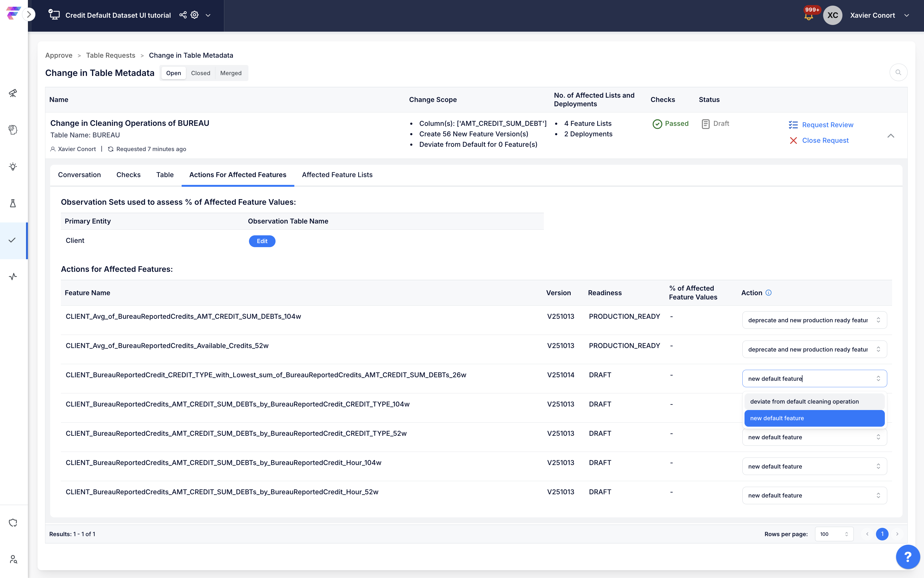924x578 pixels.
Task: Click the Action column info icon
Action: [x=768, y=292]
